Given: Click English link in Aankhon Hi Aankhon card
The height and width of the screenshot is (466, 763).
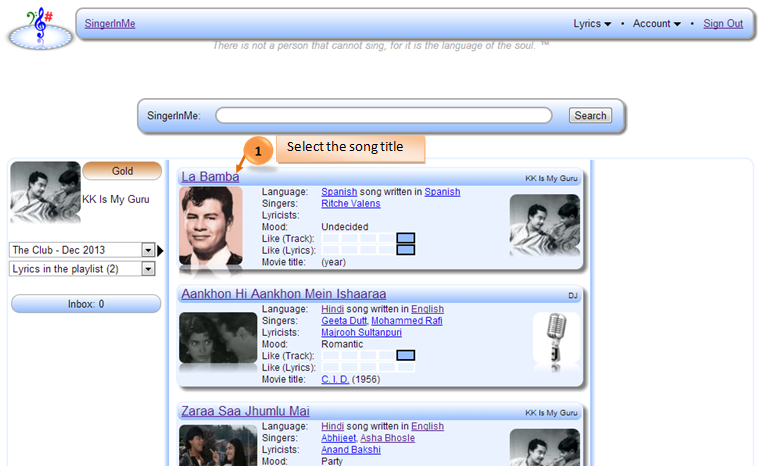Looking at the screenshot, I should coord(427,309).
